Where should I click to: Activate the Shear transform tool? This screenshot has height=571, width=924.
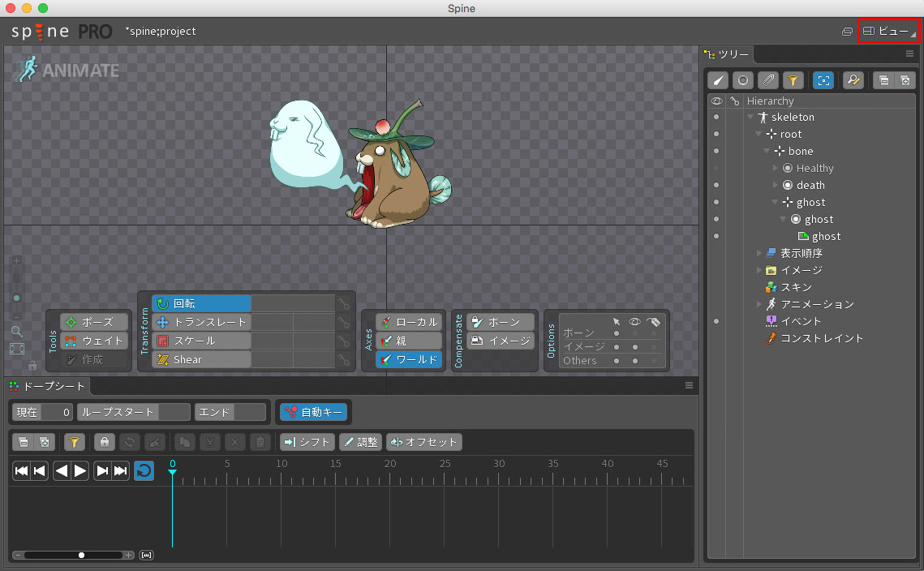click(x=201, y=359)
